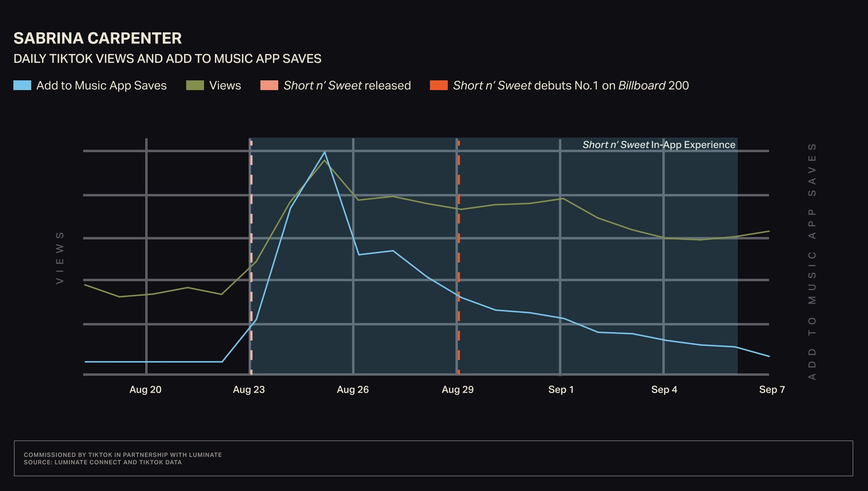Click the Add to Music App Saves axis label

pos(812,261)
